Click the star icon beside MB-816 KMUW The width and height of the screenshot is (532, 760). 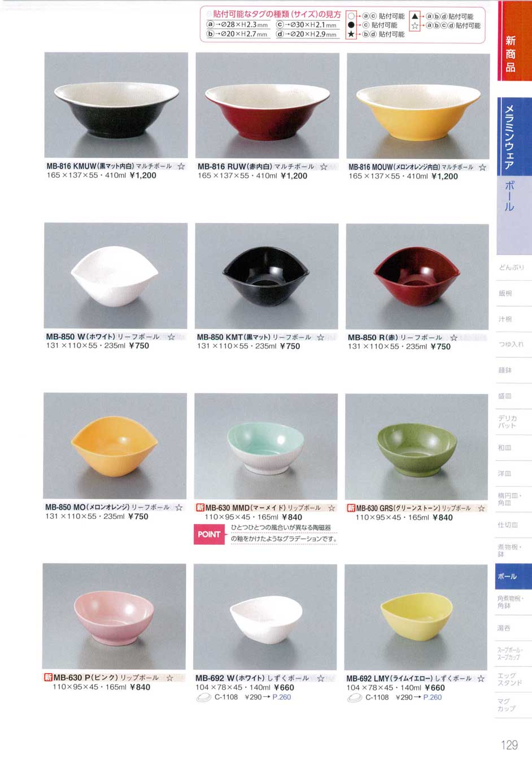tap(181, 167)
